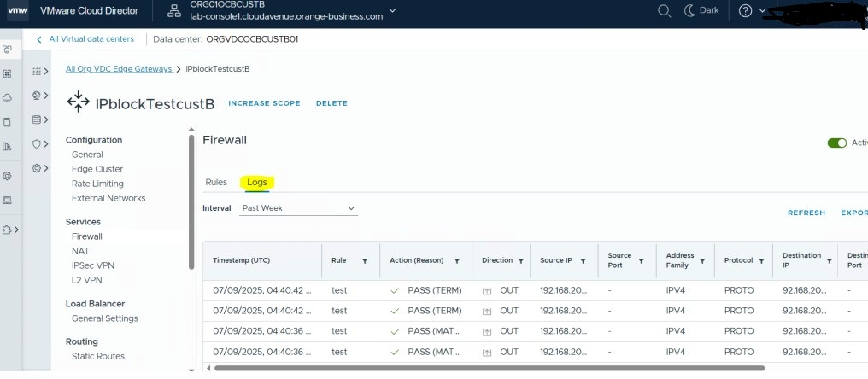The image size is (868, 379).
Task: Filter the Rule column
Action: pos(365,261)
